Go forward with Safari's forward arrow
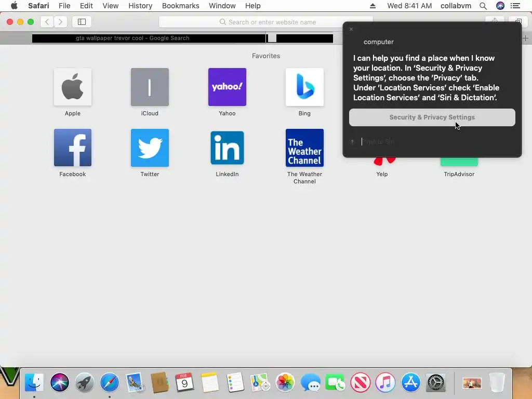 [x=60, y=22]
